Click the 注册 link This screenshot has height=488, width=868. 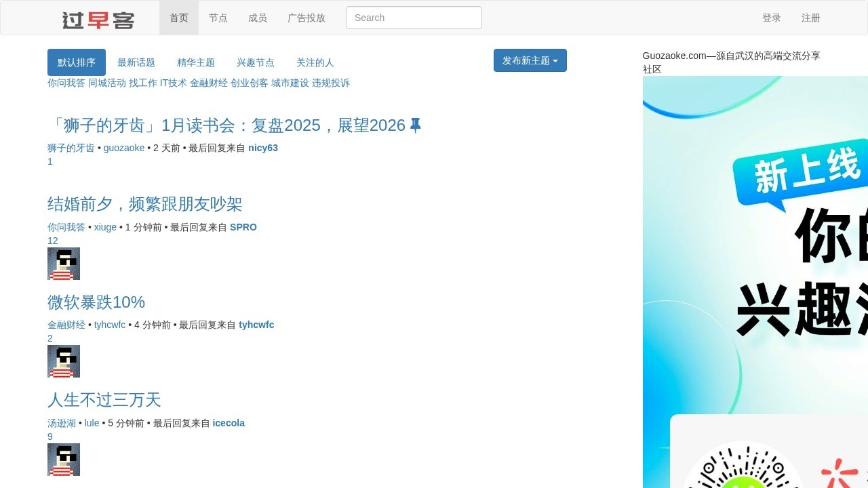pyautogui.click(x=811, y=18)
